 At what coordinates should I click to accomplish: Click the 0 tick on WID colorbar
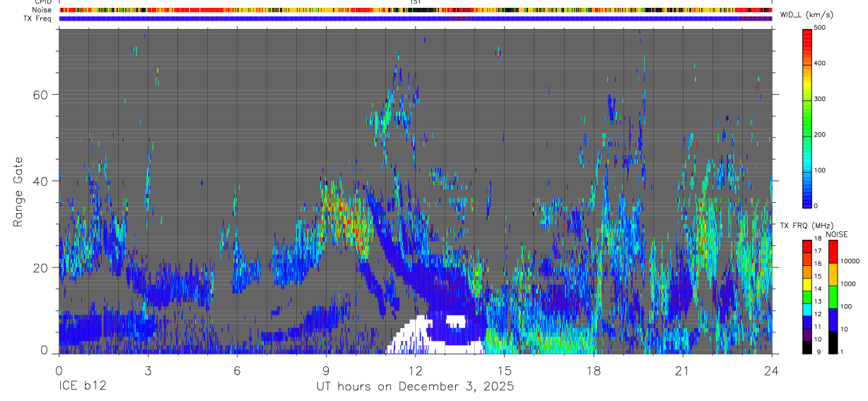[816, 206]
